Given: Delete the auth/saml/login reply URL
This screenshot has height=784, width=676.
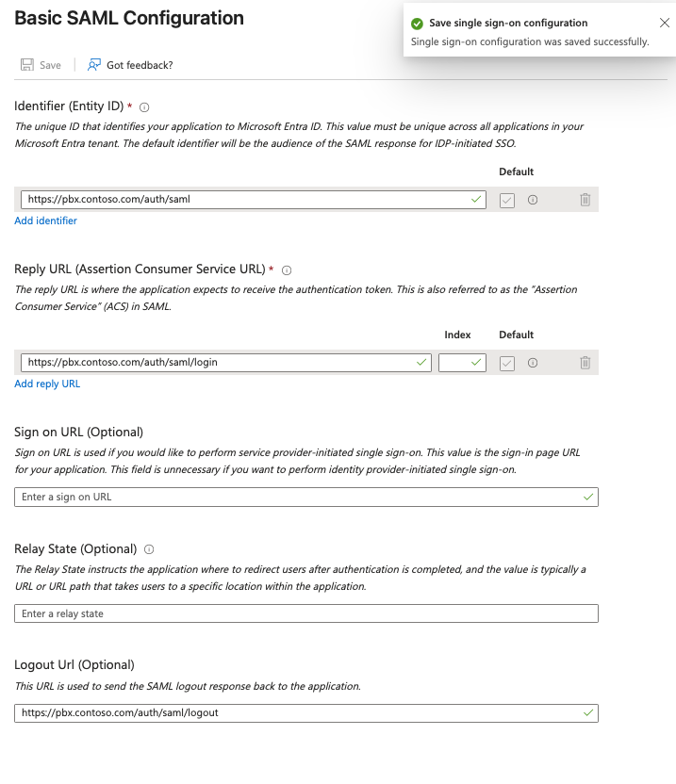Looking at the screenshot, I should [x=585, y=363].
